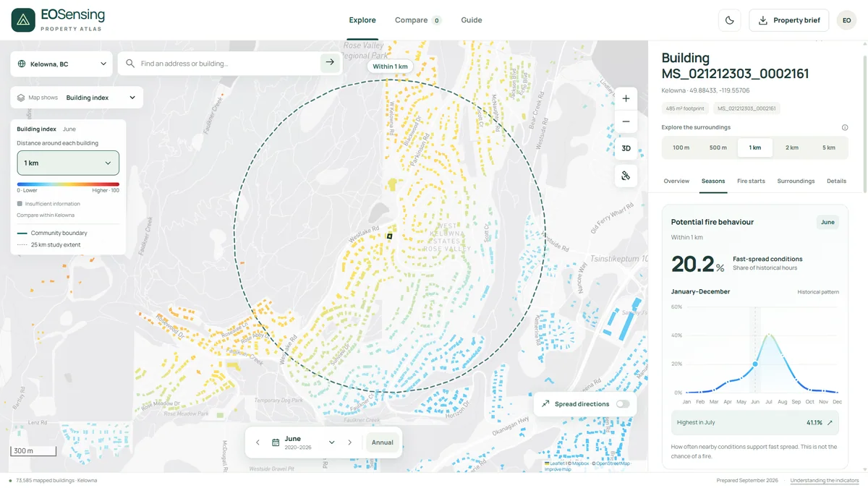868x488 pixels.
Task: Click the Compare counter badge 0
Action: 437,20
